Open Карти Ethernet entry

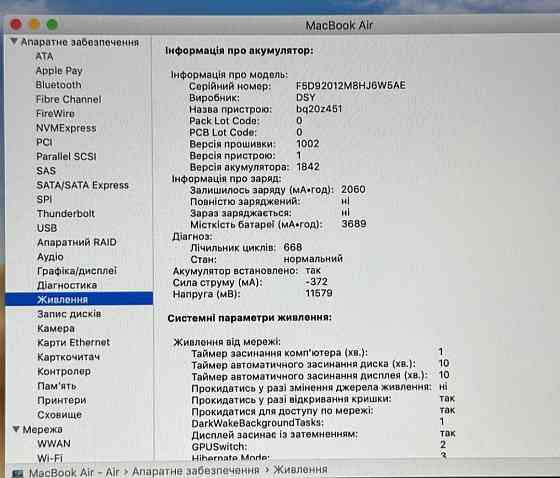(74, 343)
